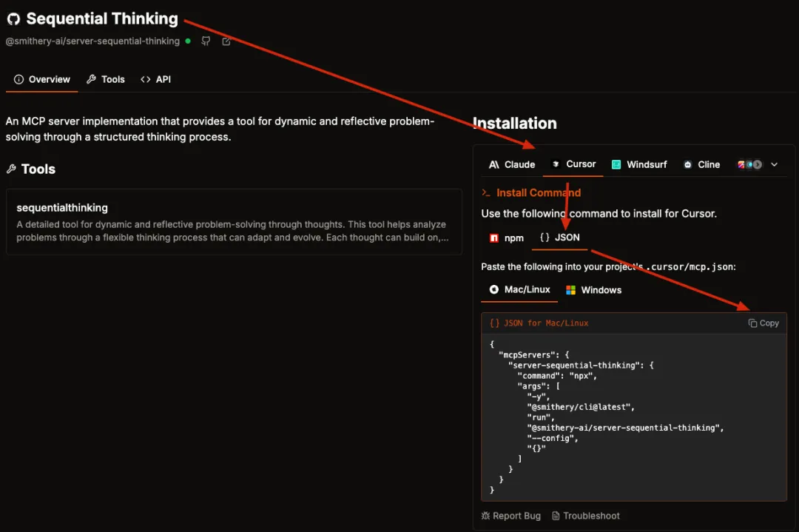This screenshot has width=799, height=532.
Task: Click the external link icon near server name
Action: (226, 41)
